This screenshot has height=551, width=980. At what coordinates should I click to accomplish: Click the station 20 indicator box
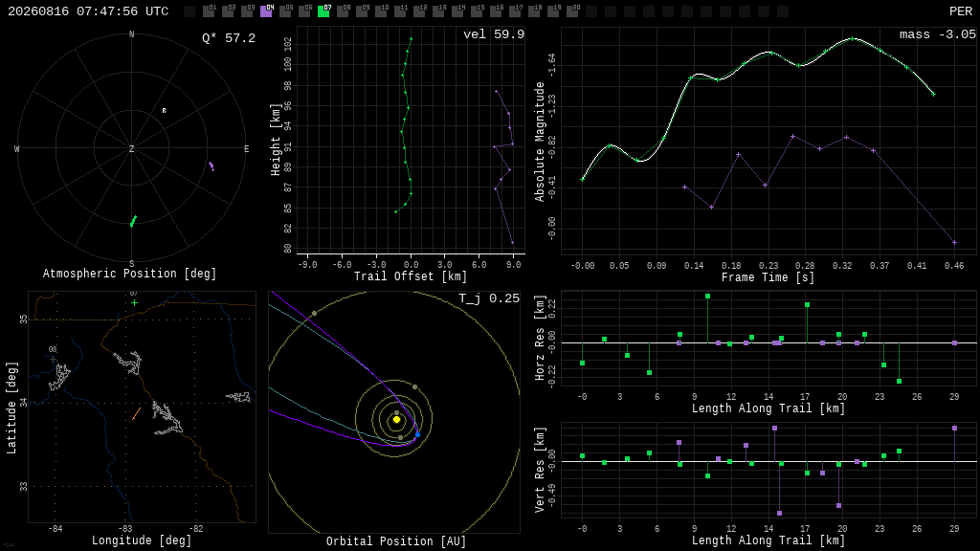pyautogui.click(x=572, y=11)
